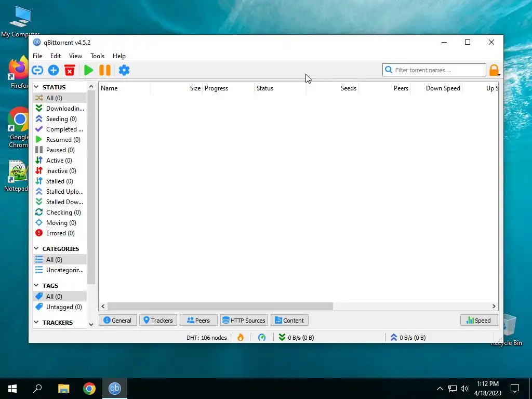Click the Add torrent file plus icon
The height and width of the screenshot is (399, 532).
pos(54,70)
